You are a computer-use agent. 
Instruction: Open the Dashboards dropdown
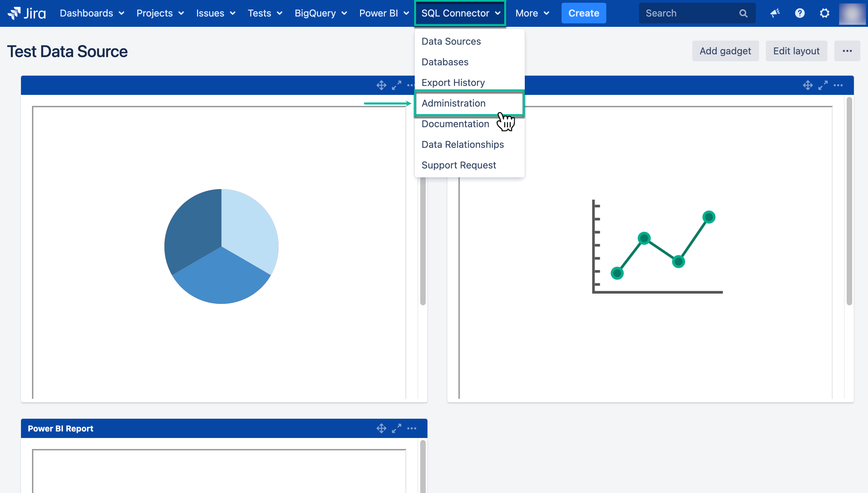91,13
